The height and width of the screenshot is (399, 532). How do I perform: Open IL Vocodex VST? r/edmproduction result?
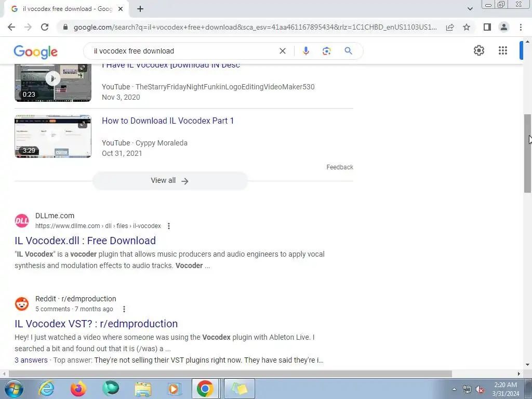[x=96, y=324]
